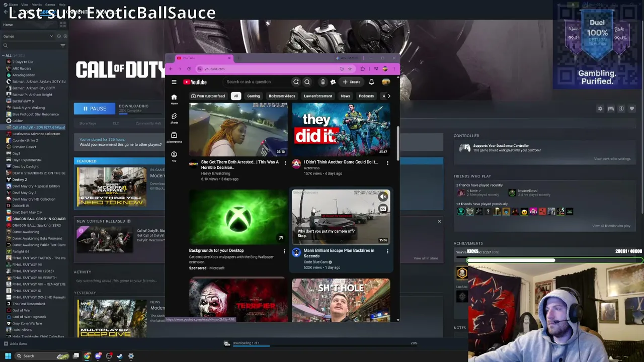Open the YouTube guide hamburger menu
The width and height of the screenshot is (644, 362).
(x=174, y=82)
